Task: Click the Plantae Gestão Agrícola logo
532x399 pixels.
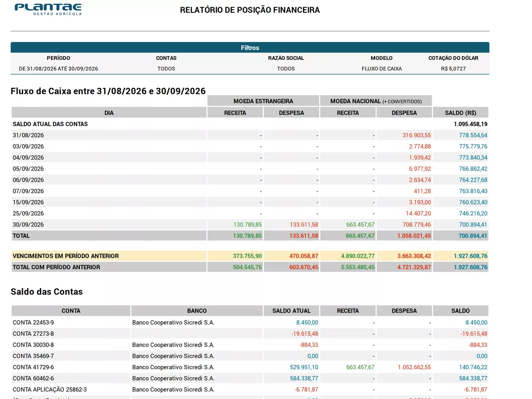Action: pyautogui.click(x=48, y=9)
